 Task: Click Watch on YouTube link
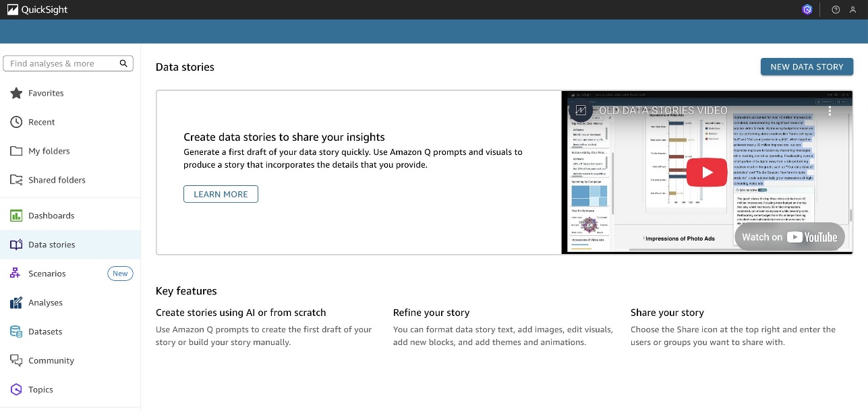[x=789, y=236]
